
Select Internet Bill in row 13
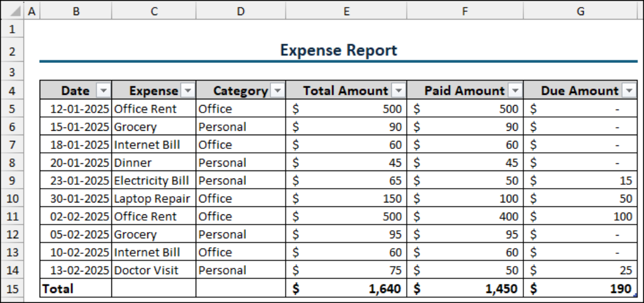154,251
